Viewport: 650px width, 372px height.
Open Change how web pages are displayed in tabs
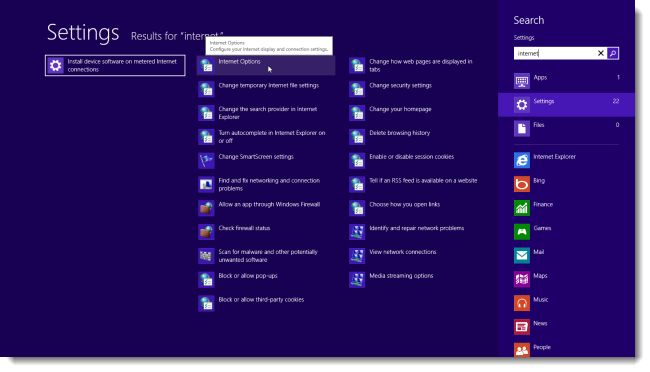point(417,66)
